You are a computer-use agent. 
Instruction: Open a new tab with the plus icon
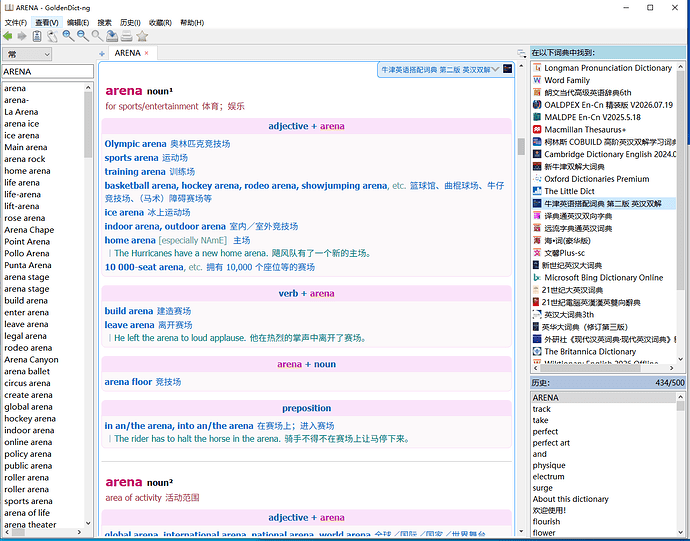pos(102,54)
